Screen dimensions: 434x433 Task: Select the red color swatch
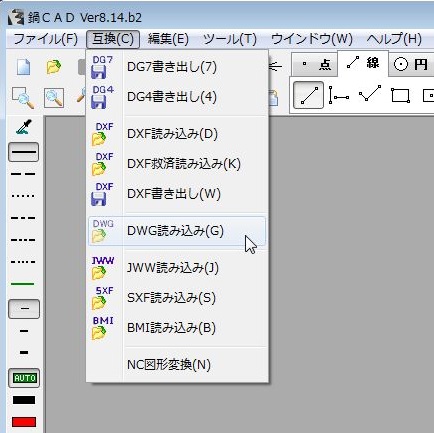(24, 422)
